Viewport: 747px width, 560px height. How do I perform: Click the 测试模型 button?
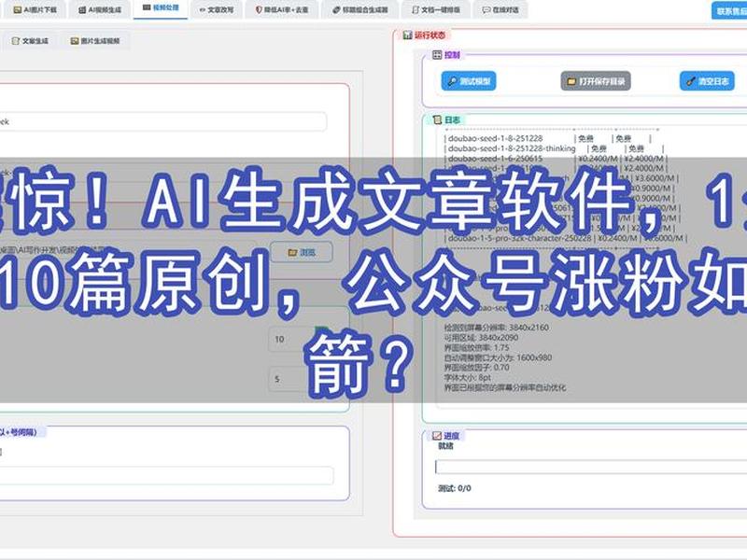[469, 81]
